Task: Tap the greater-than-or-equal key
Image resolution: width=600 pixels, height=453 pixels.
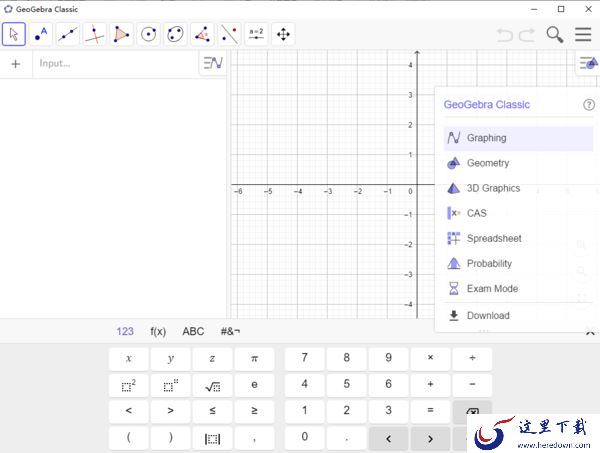Action: [x=254, y=411]
